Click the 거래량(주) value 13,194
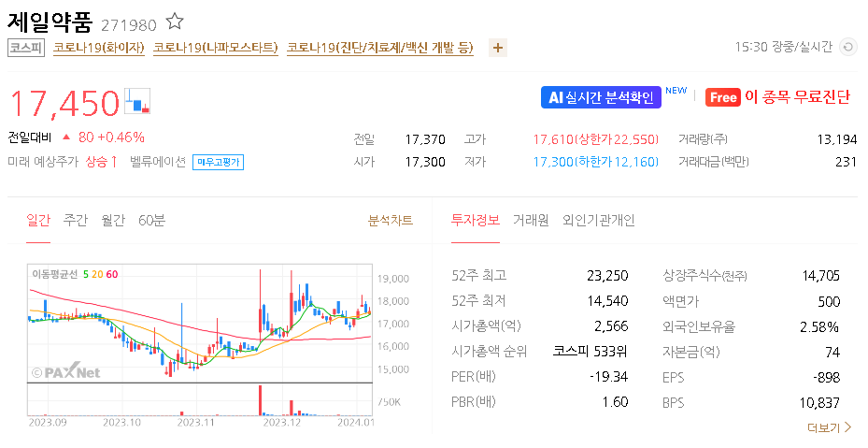This screenshot has width=868, height=448. [x=837, y=139]
